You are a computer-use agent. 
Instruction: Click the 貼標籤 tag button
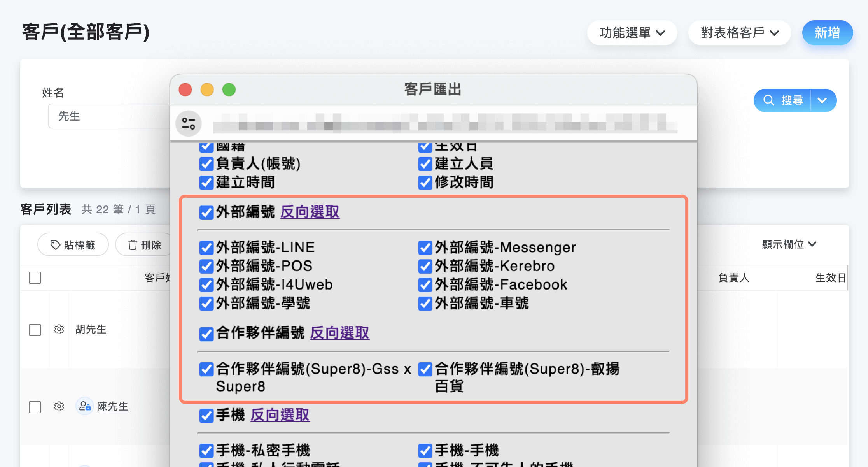73,245
